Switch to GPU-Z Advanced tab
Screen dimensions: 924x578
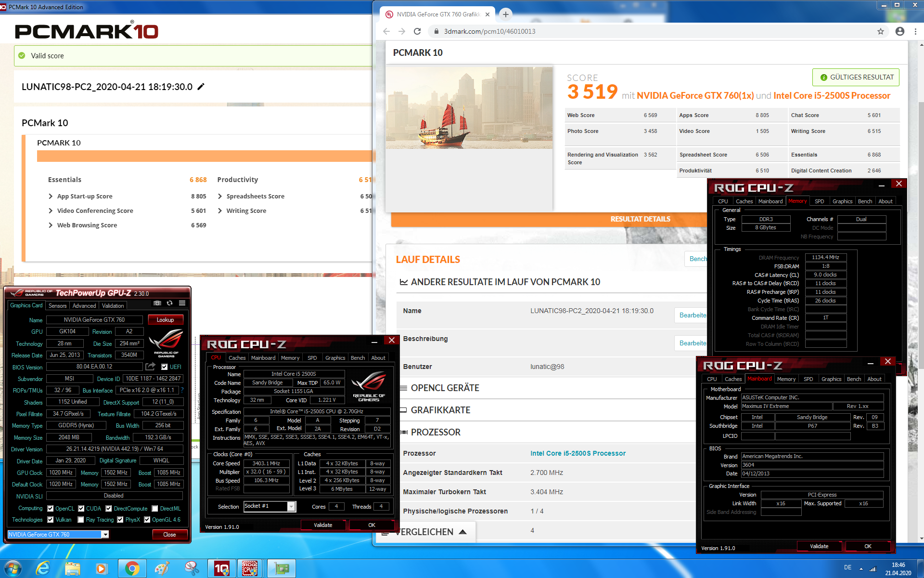pos(84,306)
